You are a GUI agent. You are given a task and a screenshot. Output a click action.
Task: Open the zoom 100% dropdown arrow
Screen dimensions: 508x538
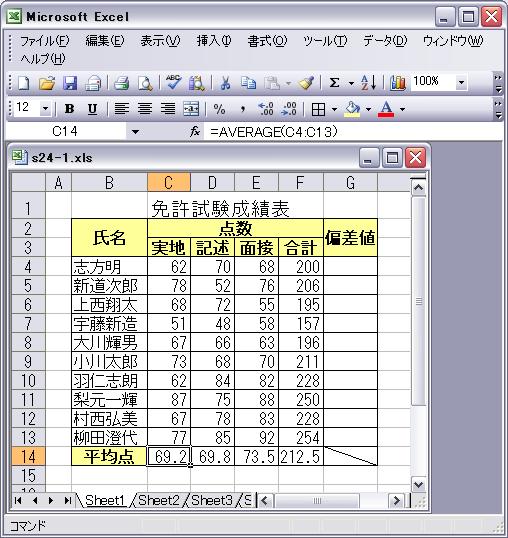(x=461, y=83)
